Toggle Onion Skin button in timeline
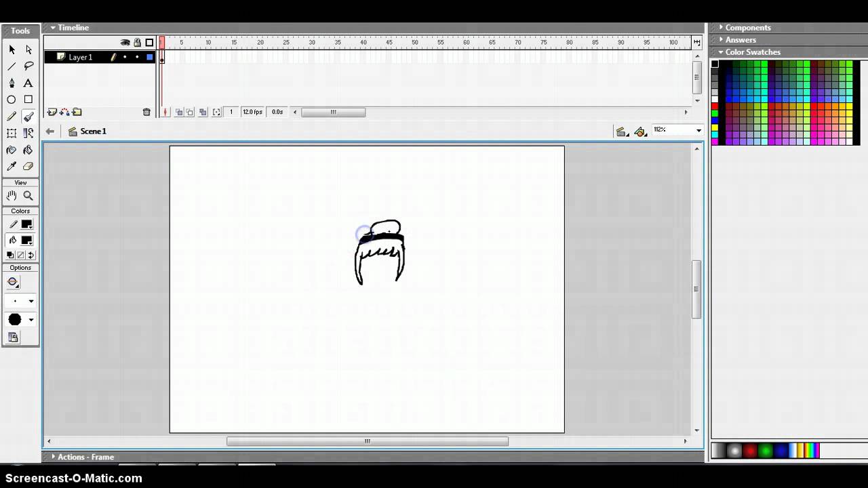The width and height of the screenshot is (868, 488). 180,113
